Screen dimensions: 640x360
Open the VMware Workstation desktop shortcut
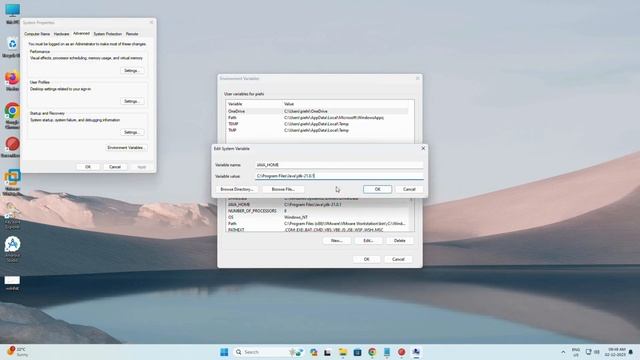pos(12,182)
